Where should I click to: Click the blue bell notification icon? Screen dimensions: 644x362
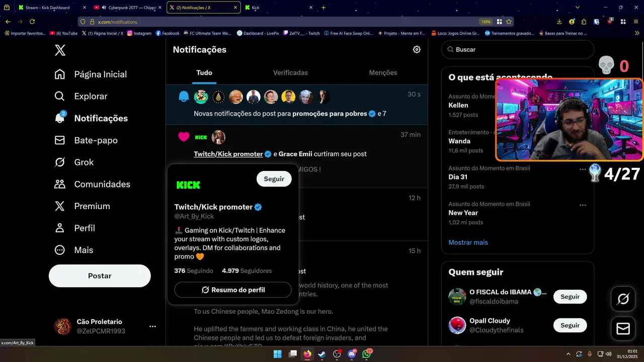[x=184, y=97]
